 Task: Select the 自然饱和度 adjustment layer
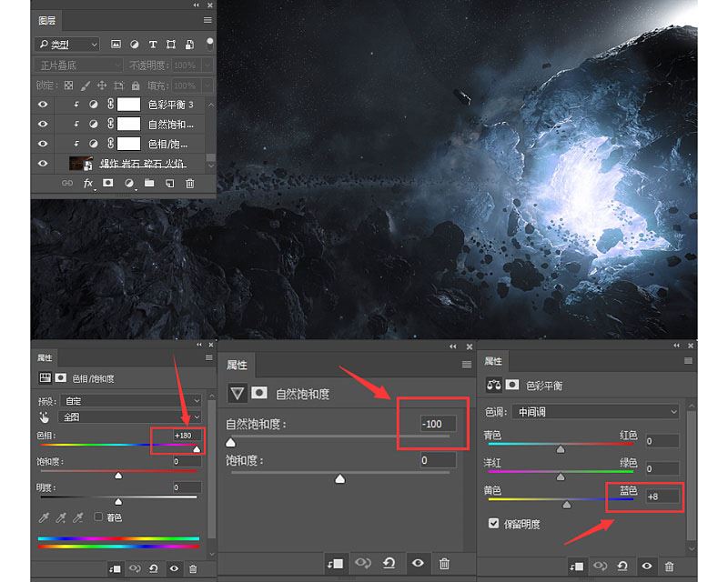point(170,125)
